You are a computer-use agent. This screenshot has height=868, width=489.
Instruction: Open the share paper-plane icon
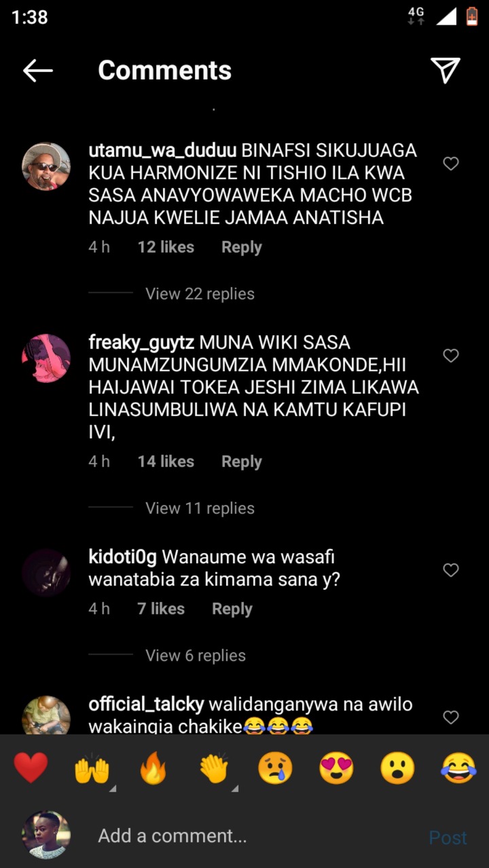(446, 70)
